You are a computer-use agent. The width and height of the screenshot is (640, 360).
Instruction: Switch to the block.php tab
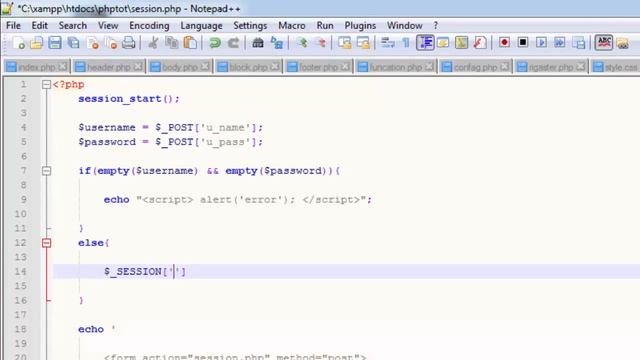point(248,67)
